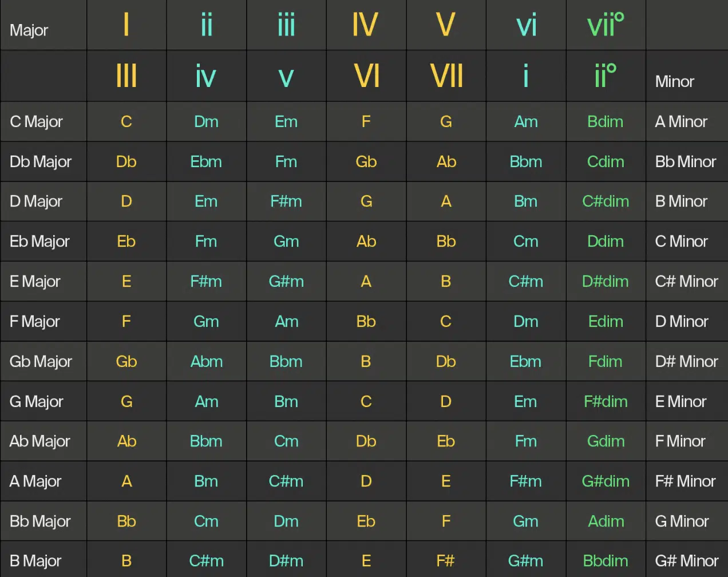Click the VII roman numeral header

[x=446, y=76]
